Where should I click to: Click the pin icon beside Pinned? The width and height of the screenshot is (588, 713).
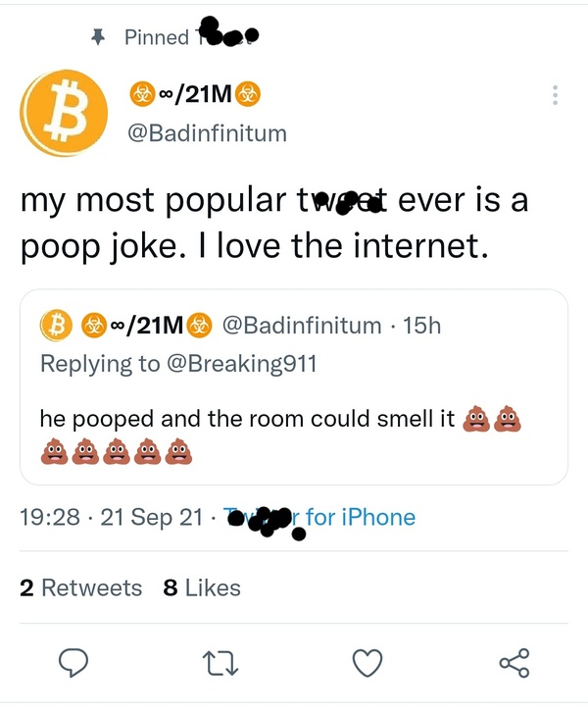click(97, 37)
